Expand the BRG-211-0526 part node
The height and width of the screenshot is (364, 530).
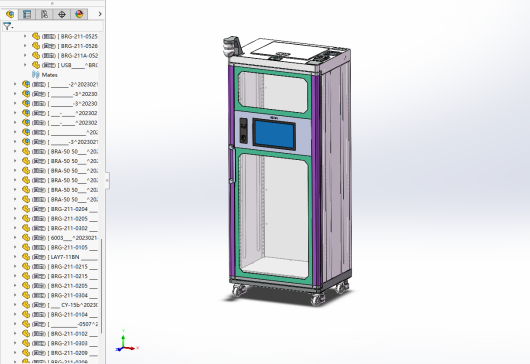tap(25, 46)
